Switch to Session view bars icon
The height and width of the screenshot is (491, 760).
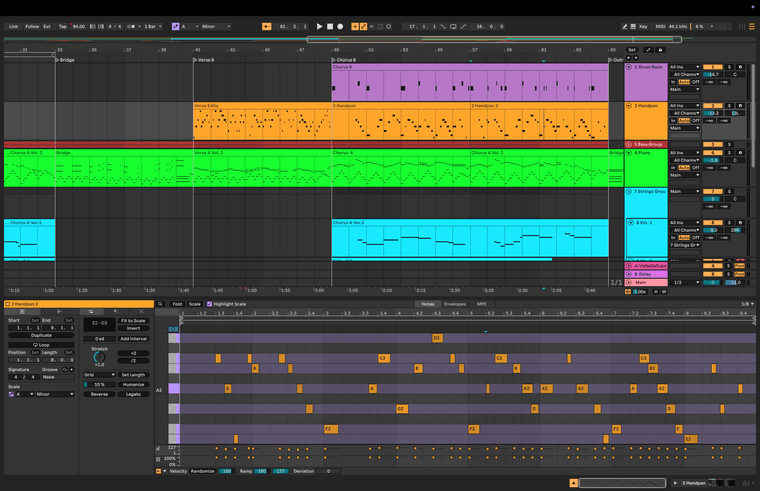tap(742, 27)
